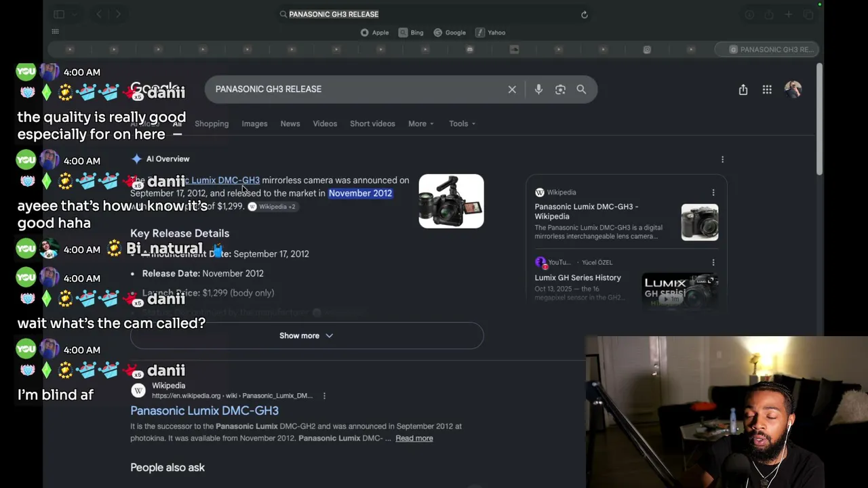This screenshot has width=868, height=488.
Task: Run search with the magnifier icon
Action: coord(581,89)
